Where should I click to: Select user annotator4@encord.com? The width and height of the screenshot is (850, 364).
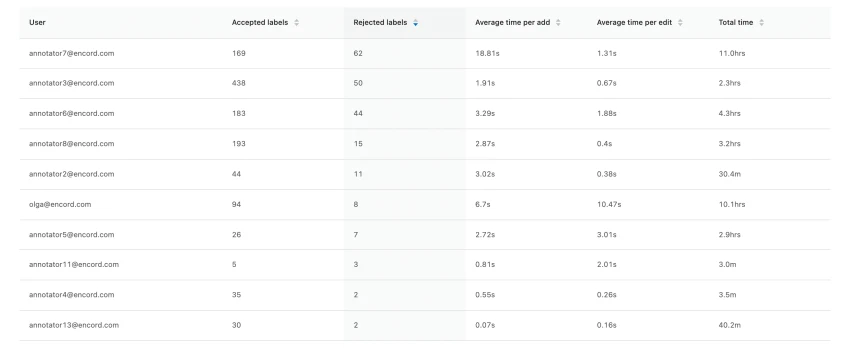pyautogui.click(x=72, y=295)
